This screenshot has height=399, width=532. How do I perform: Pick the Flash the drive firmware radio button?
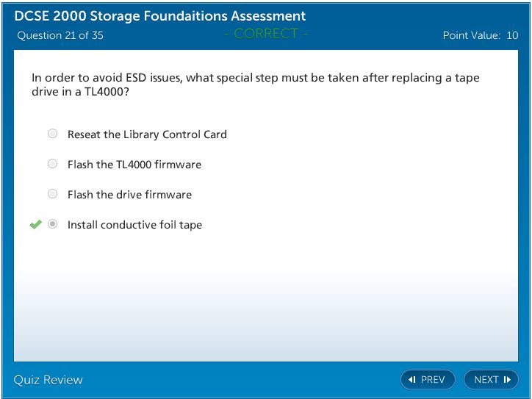(x=52, y=194)
